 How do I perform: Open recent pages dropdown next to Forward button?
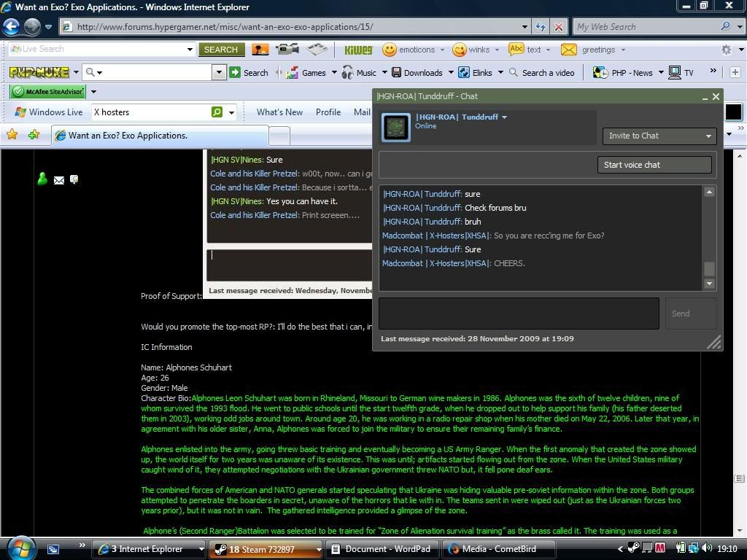(x=48, y=27)
